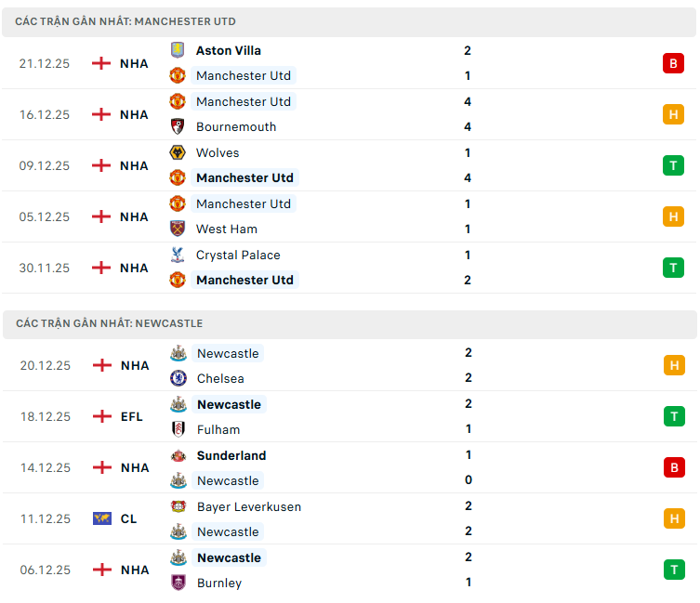
Task: Click the Wolves club crest
Action: [177, 152]
